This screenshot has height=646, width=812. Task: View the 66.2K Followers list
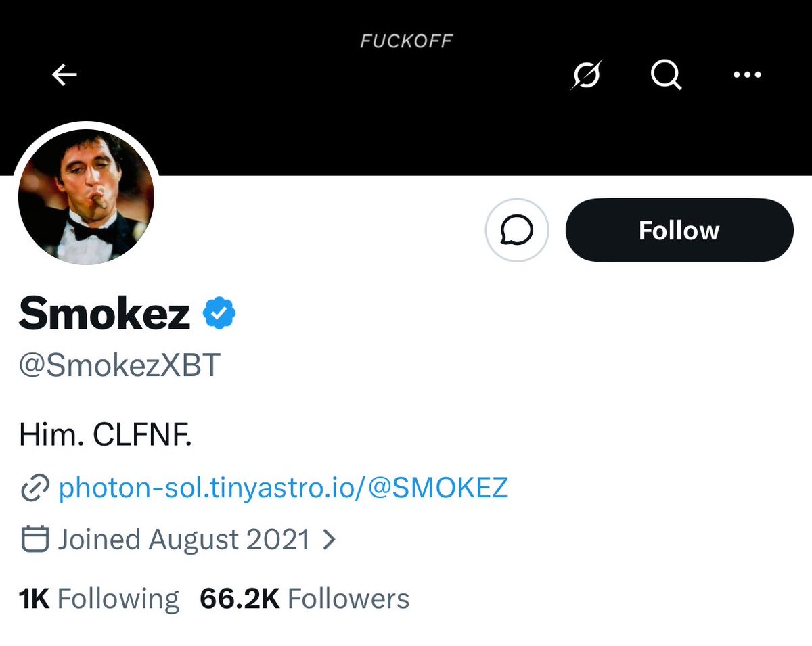click(x=304, y=599)
